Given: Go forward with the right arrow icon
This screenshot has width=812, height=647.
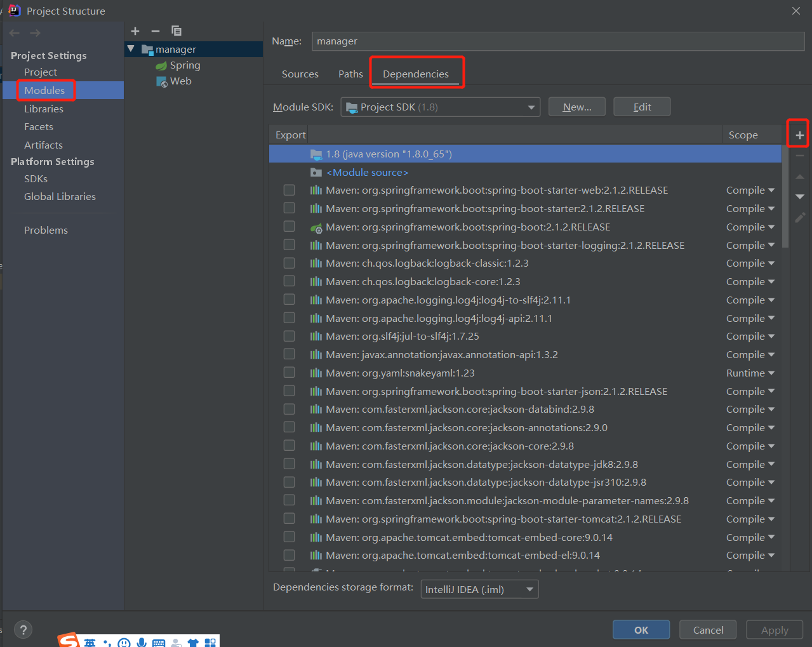Looking at the screenshot, I should click(36, 33).
